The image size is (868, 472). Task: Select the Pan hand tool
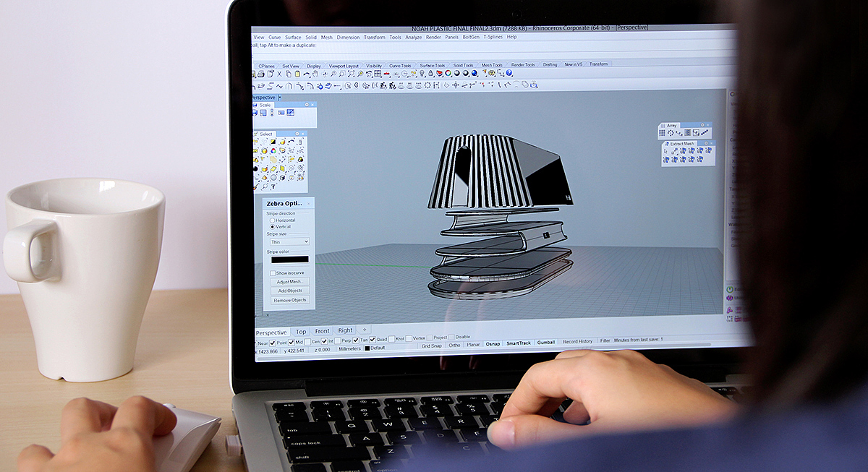tap(315, 74)
